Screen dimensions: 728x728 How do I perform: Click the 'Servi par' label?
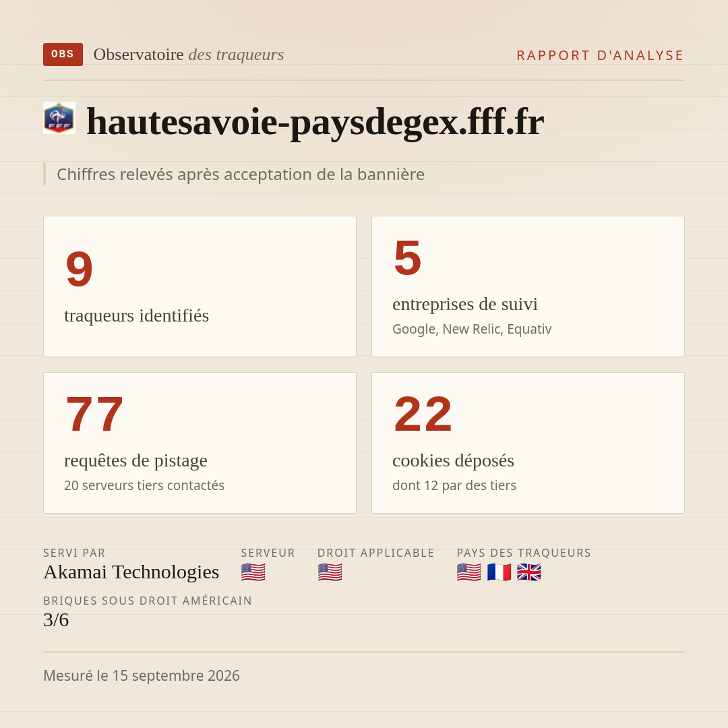pyautogui.click(x=74, y=553)
